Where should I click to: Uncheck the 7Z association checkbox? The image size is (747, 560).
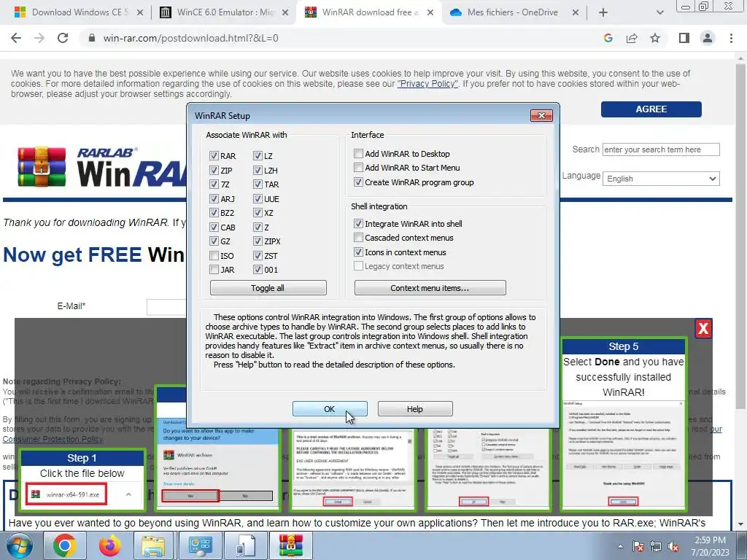[214, 184]
